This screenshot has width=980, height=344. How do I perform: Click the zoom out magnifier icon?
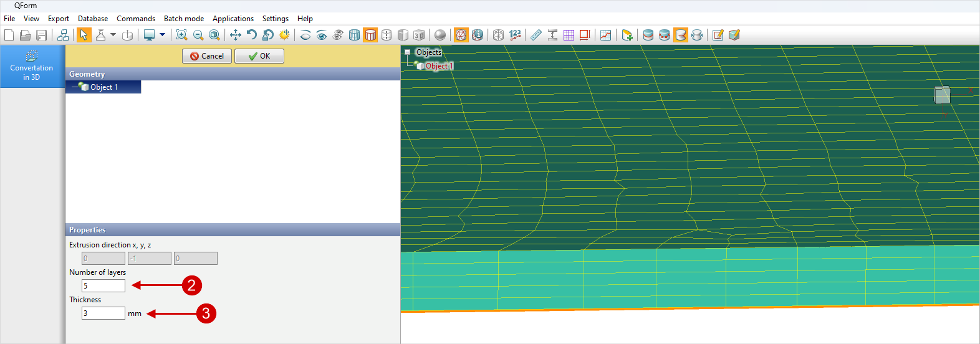[x=198, y=35]
